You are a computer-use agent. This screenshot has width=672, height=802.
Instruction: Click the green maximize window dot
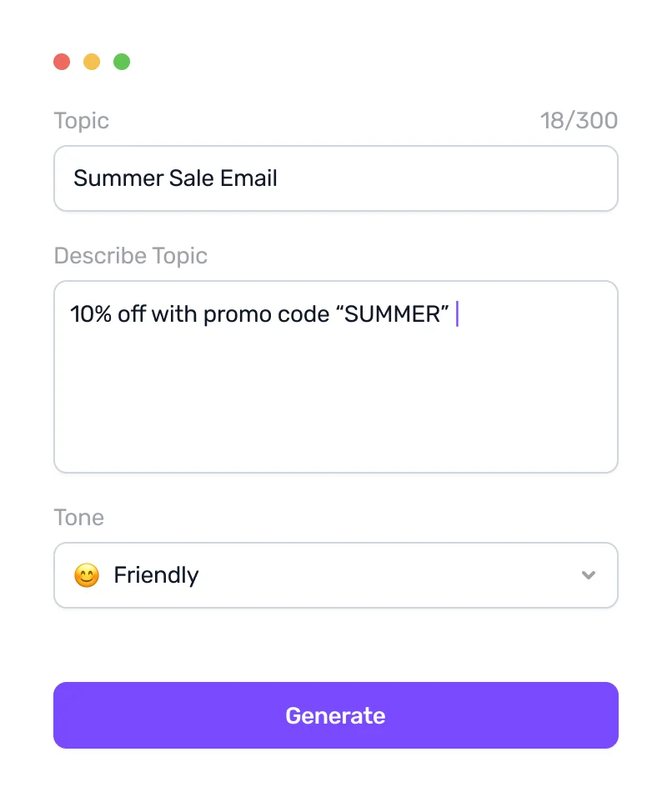point(122,62)
